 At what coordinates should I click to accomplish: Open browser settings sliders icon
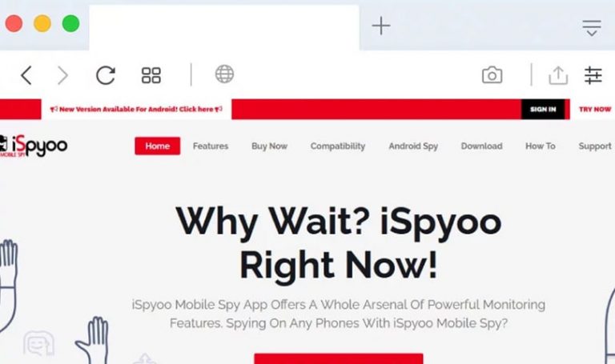593,75
